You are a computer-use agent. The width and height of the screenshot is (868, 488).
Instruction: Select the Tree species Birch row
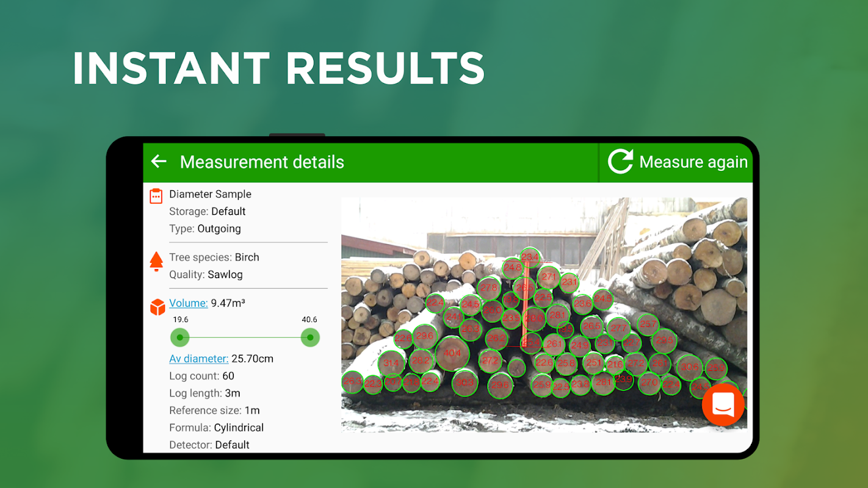[x=214, y=257]
